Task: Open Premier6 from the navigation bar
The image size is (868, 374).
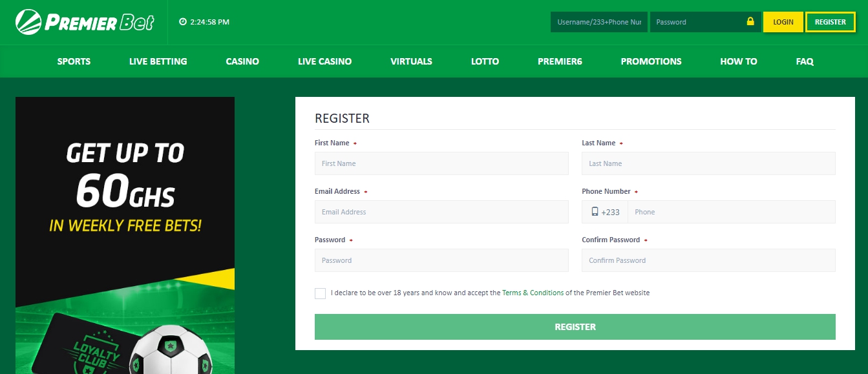Action: pyautogui.click(x=560, y=61)
